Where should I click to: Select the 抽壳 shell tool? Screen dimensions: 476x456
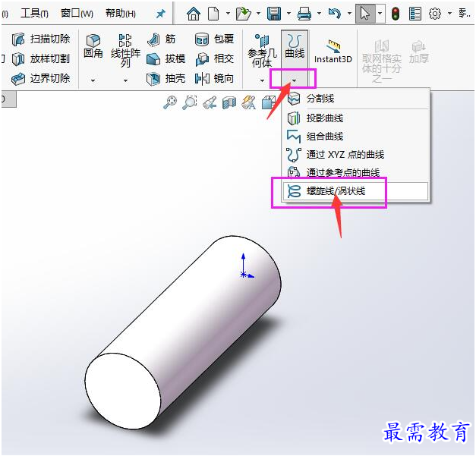coord(165,79)
